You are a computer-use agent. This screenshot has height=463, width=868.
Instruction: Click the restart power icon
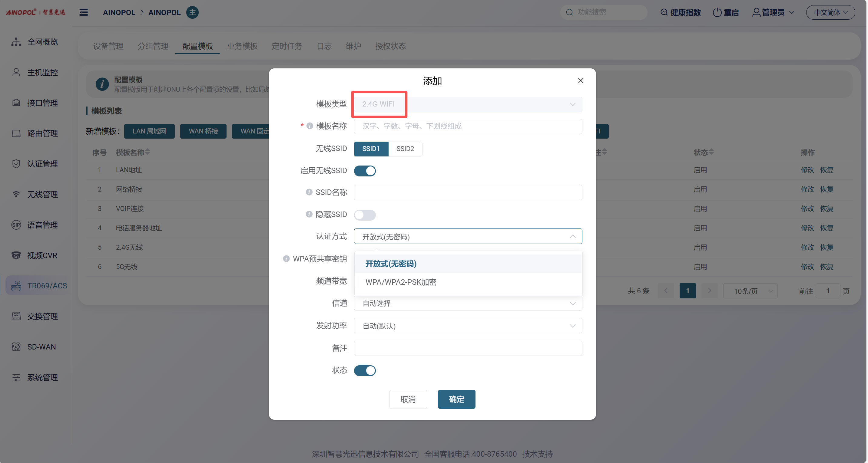click(717, 12)
